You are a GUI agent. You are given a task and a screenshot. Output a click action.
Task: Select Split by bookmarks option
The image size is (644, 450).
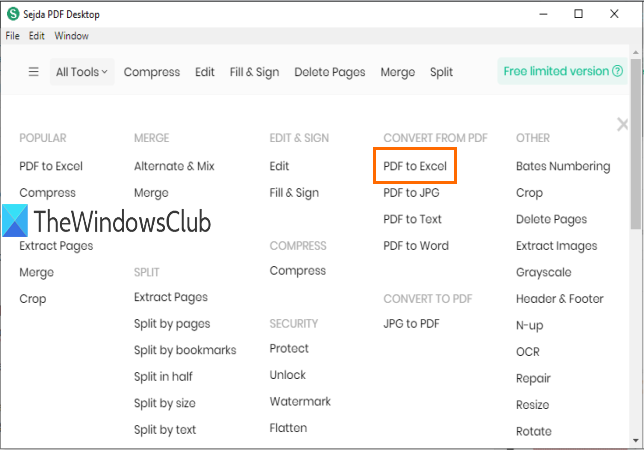(x=185, y=350)
